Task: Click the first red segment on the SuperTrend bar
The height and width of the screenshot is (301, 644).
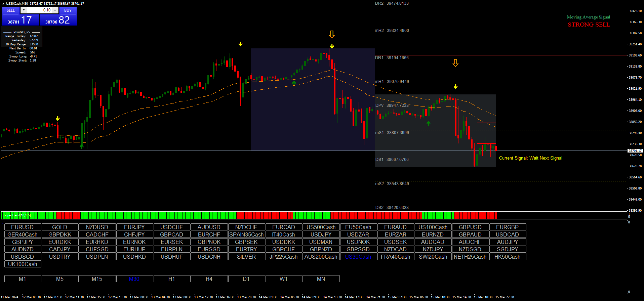Action: tap(68, 215)
